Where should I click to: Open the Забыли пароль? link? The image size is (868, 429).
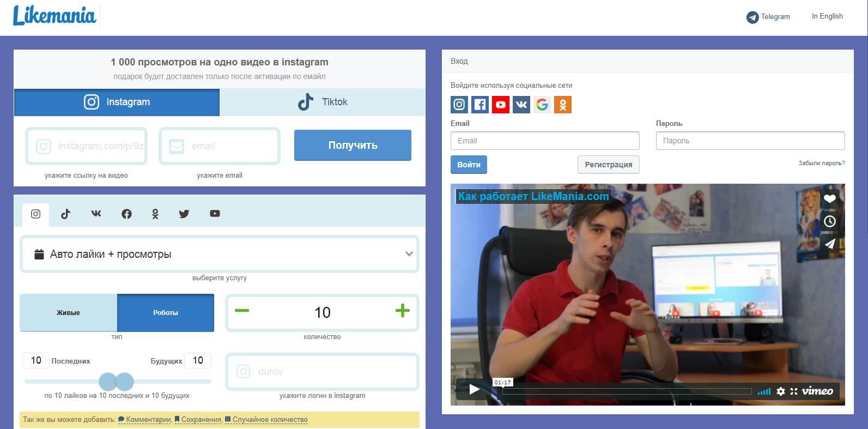click(x=822, y=163)
